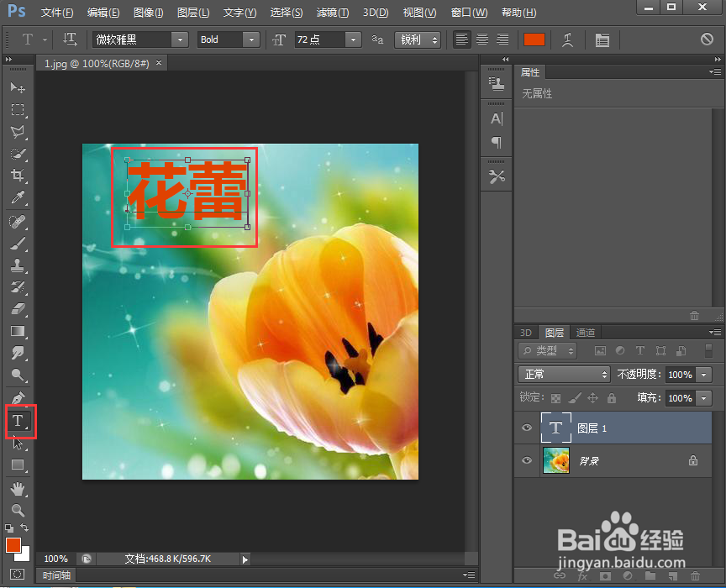The image size is (726, 588).
Task: Select the Horizontal Type tool
Action: coord(18,421)
